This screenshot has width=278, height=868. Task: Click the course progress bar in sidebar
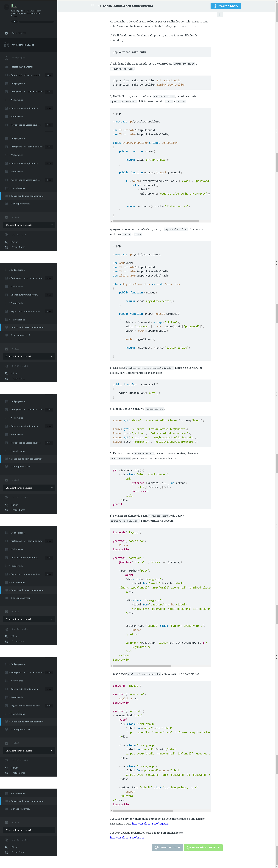(x=36, y=22)
